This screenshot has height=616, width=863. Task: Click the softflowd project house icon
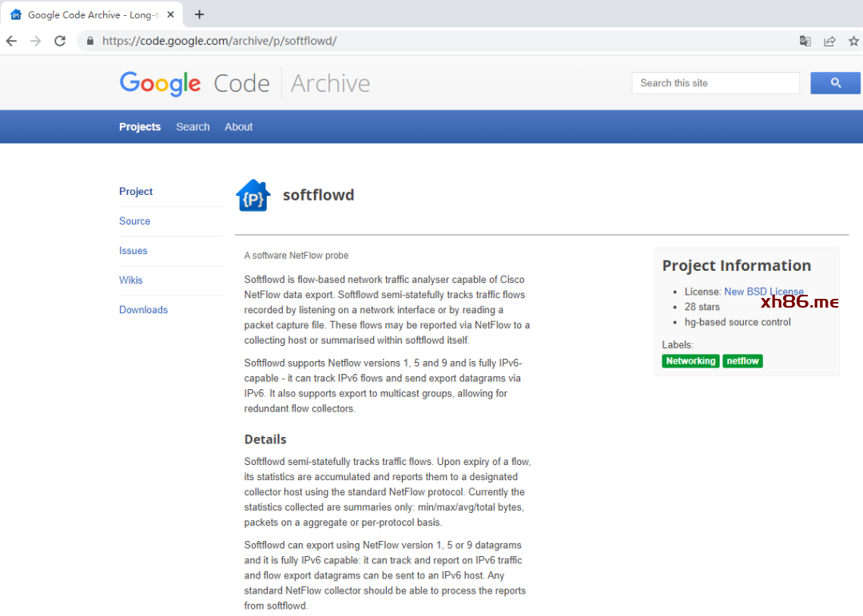click(x=253, y=196)
